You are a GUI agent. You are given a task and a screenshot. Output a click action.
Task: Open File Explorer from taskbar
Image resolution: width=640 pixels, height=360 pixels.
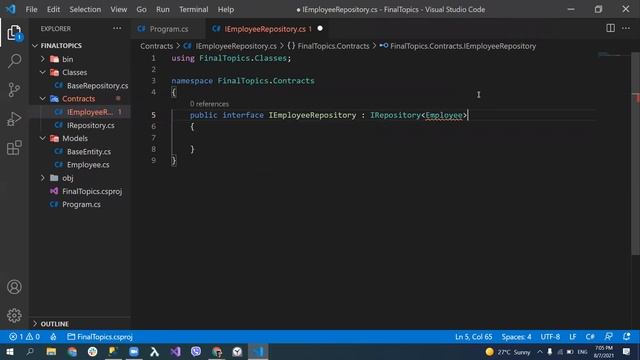tap(51, 352)
